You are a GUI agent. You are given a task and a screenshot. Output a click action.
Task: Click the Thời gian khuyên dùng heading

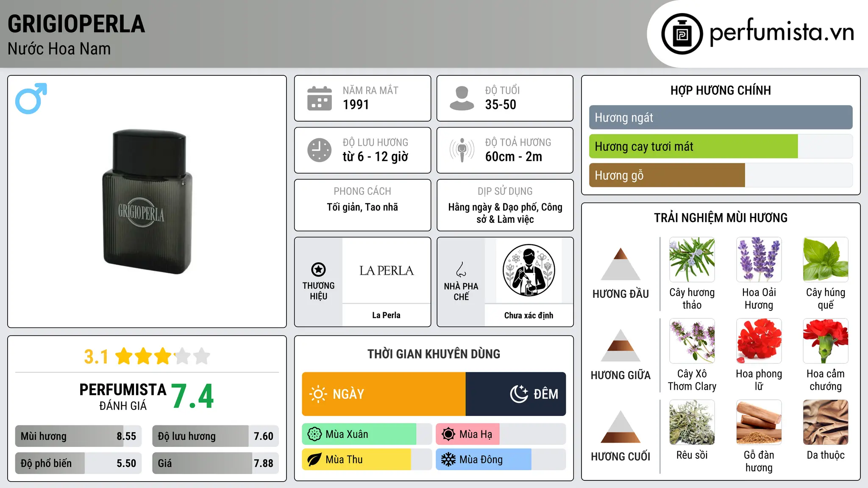(434, 354)
